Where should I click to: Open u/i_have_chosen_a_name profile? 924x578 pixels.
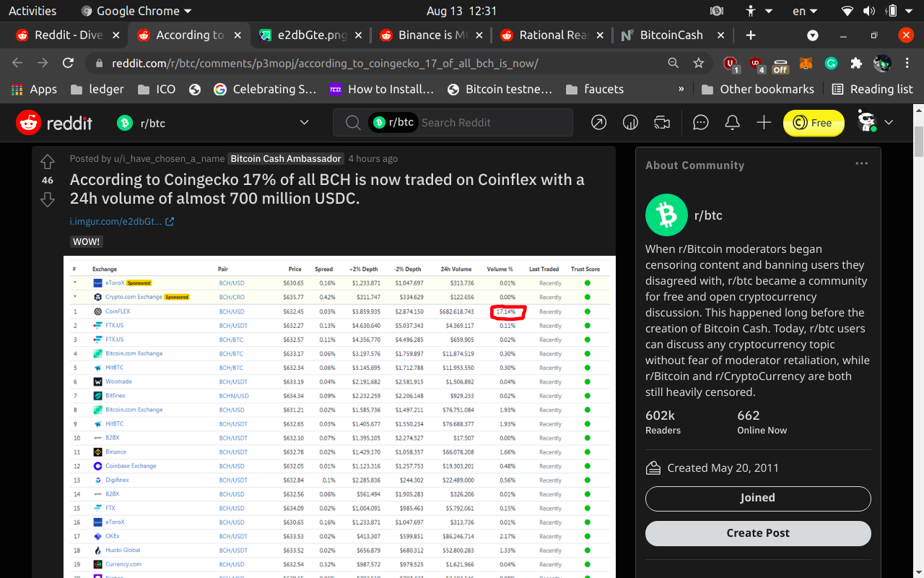[169, 159]
